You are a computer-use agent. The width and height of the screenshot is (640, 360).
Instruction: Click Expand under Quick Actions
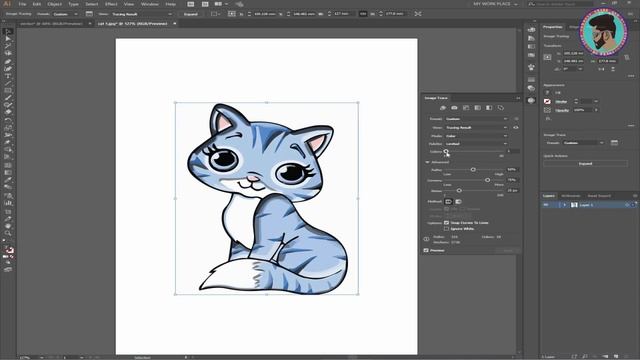(x=585, y=164)
